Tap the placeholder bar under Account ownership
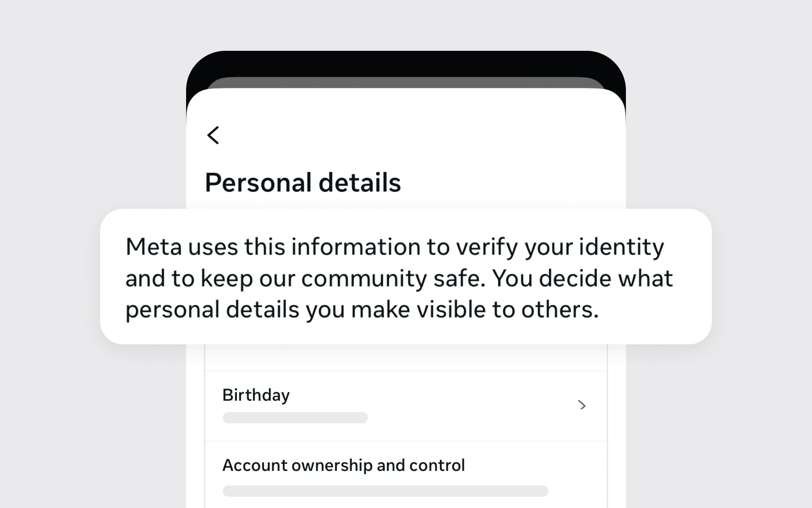812x508 pixels. point(385,491)
